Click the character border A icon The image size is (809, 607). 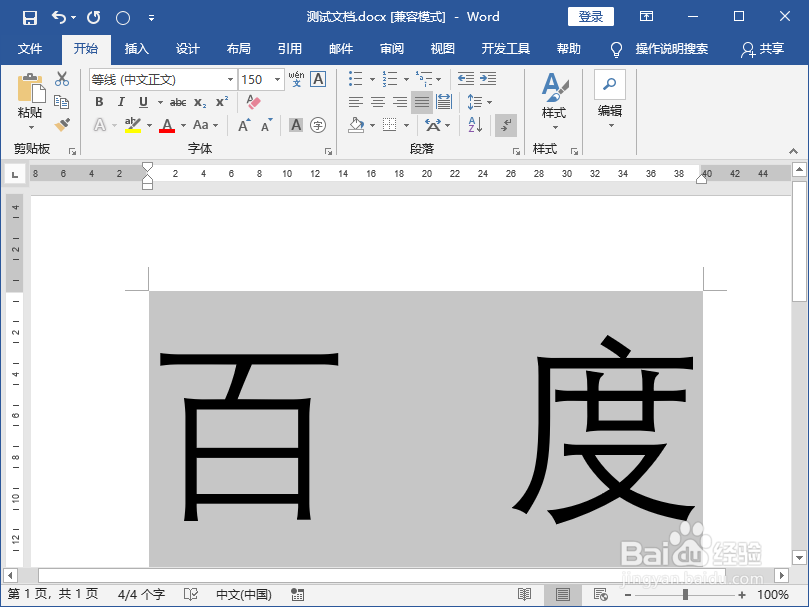318,79
